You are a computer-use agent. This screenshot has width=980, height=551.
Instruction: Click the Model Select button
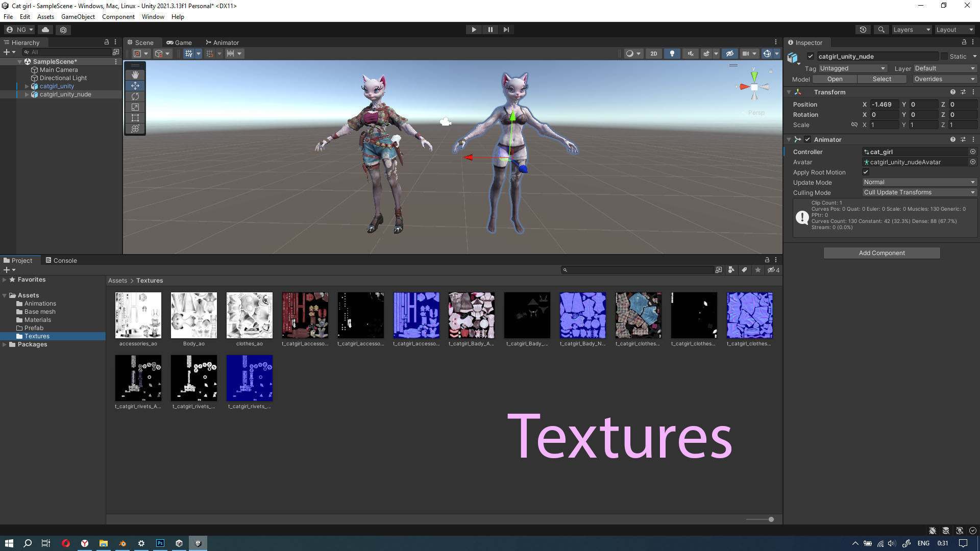(x=881, y=79)
